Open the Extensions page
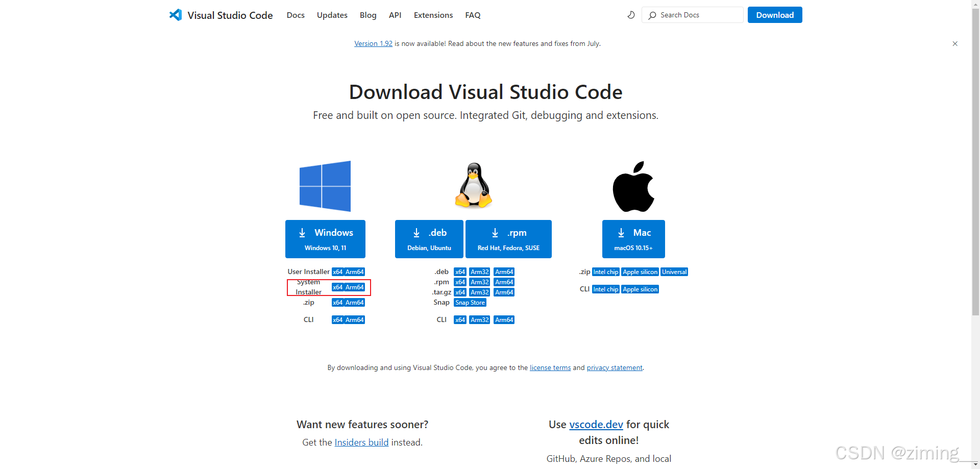 [x=433, y=15]
